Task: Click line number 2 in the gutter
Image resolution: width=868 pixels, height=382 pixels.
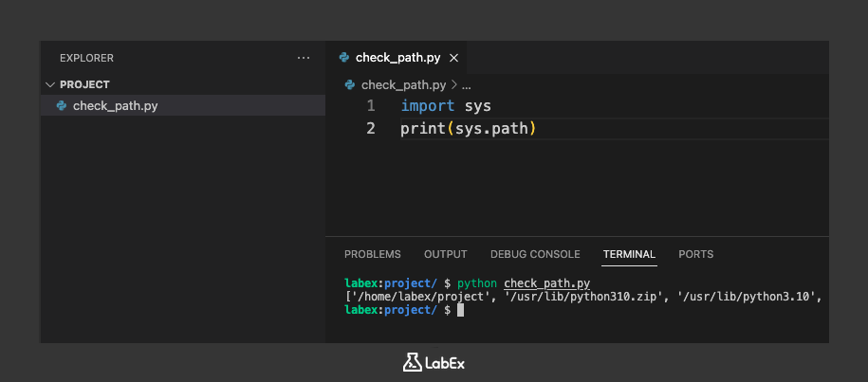Action: click(370, 128)
